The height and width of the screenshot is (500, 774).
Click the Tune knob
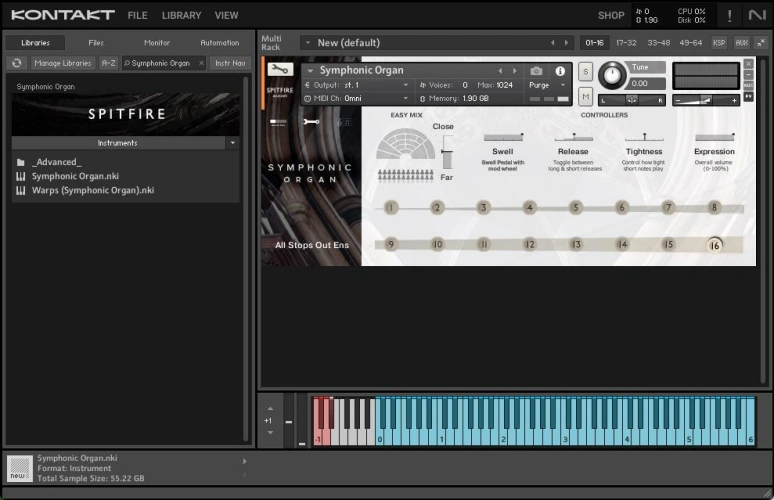coord(611,75)
